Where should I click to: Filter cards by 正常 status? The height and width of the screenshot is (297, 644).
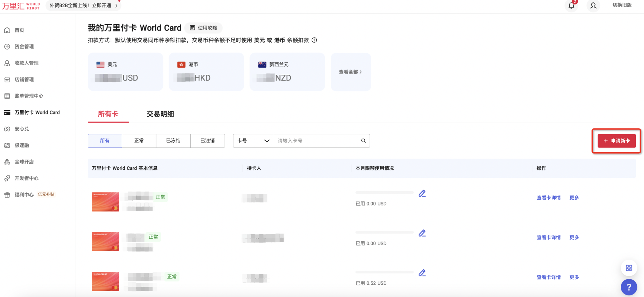pyautogui.click(x=139, y=141)
